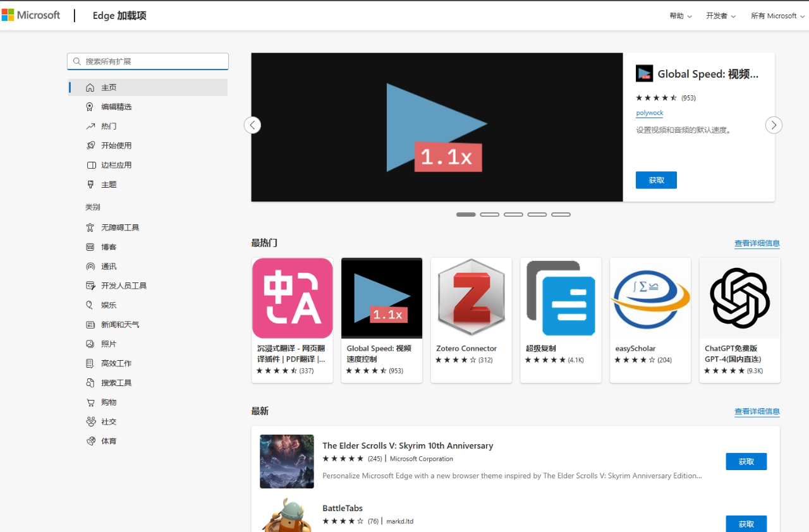Show the next carousel slide arrow

pyautogui.click(x=774, y=125)
